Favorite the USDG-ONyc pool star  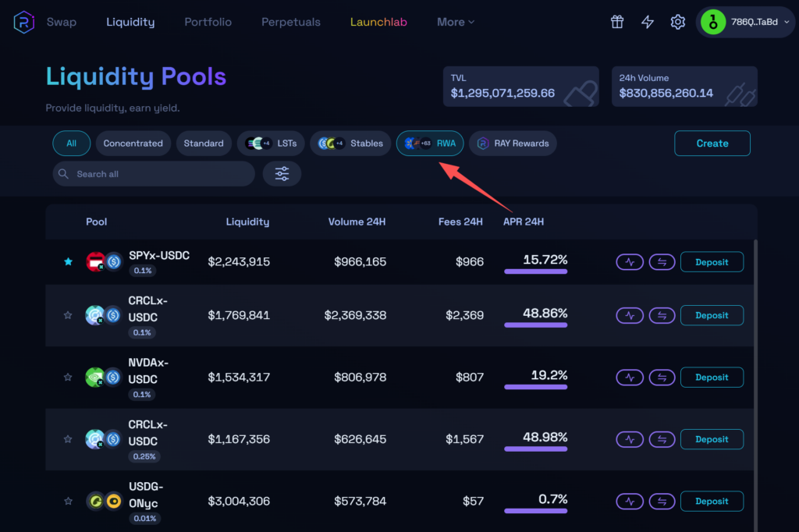pos(68,502)
